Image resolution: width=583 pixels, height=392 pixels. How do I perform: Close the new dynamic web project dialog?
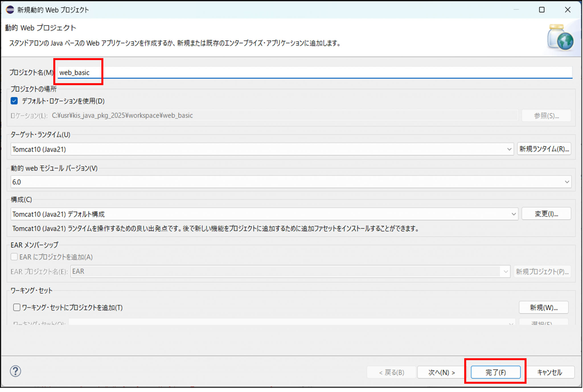568,10
